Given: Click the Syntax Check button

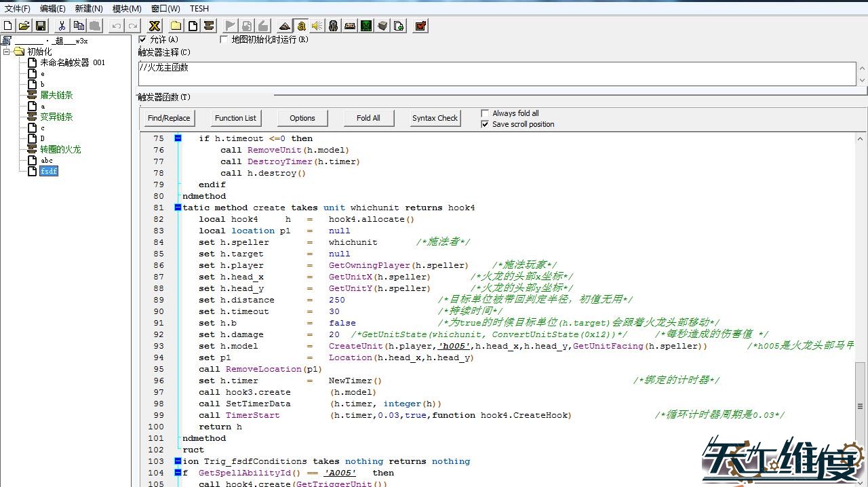Looking at the screenshot, I should point(435,118).
